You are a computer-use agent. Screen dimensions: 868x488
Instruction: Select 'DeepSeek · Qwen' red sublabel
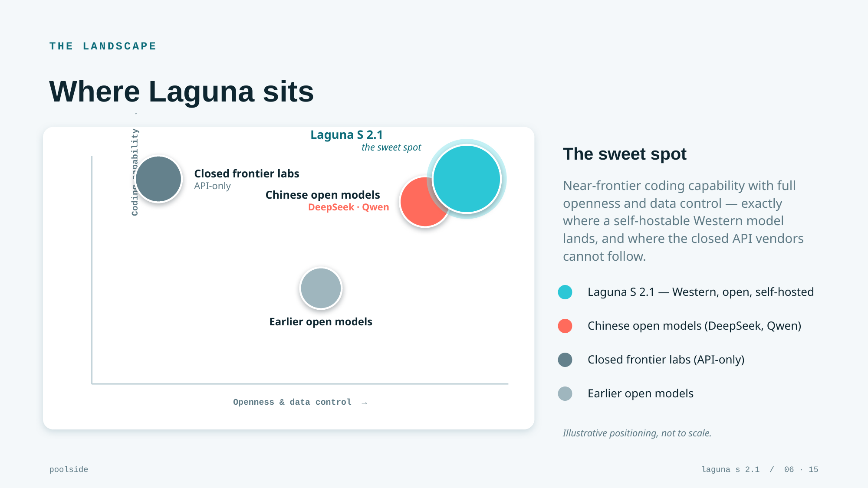pos(349,207)
